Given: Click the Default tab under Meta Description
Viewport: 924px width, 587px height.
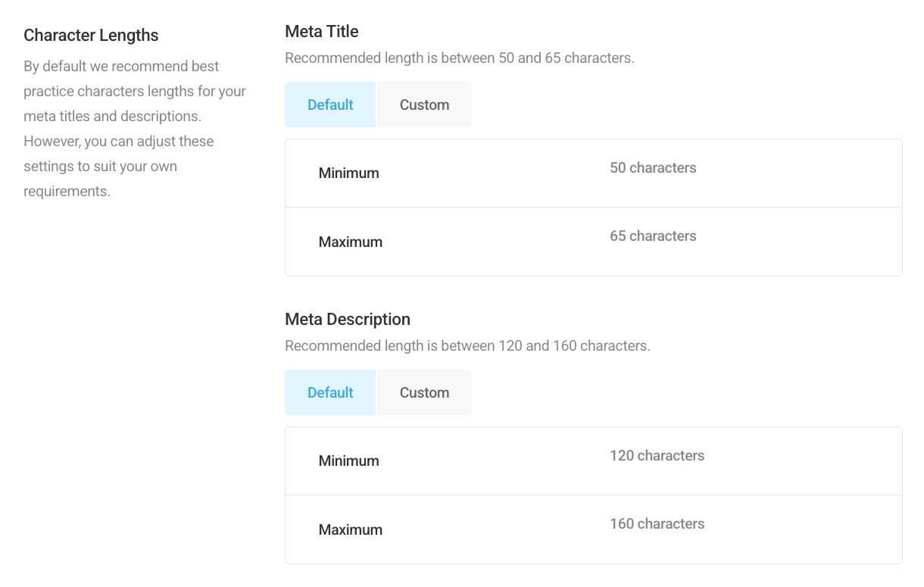Looking at the screenshot, I should coord(329,392).
